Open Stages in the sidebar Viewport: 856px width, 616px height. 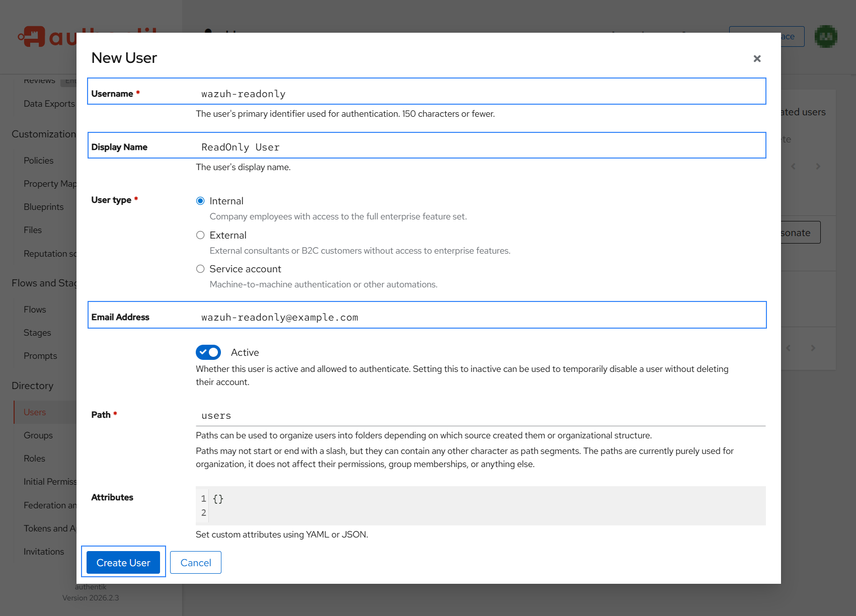[x=37, y=333]
